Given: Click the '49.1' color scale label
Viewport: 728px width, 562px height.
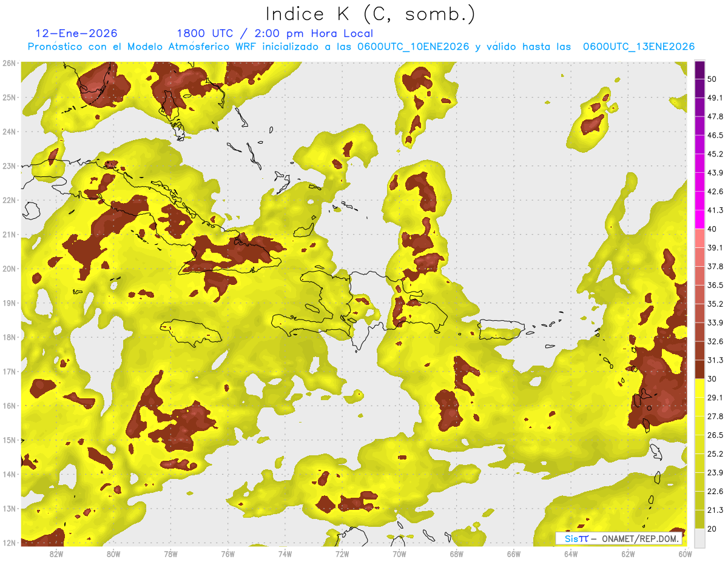Looking at the screenshot, I should click(716, 98).
